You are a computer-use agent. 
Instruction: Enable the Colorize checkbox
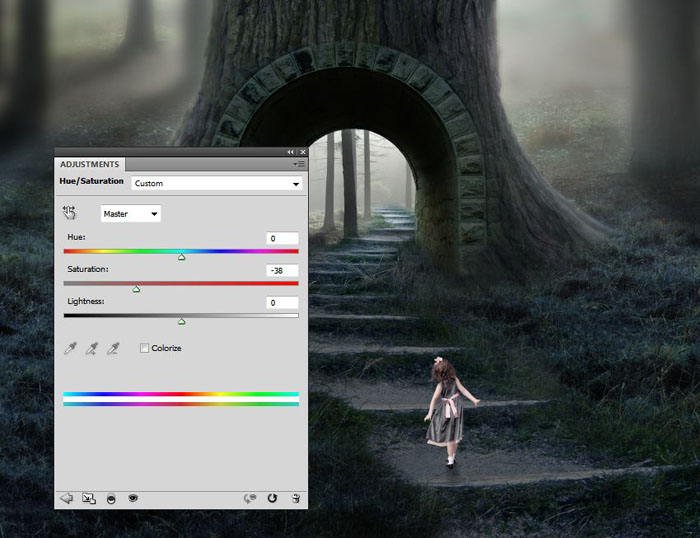pos(145,348)
